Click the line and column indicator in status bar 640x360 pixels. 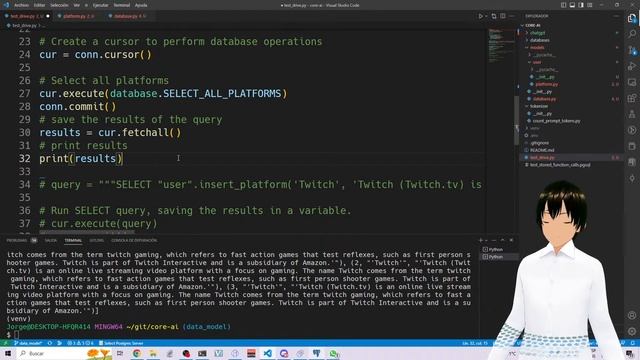[475, 343]
